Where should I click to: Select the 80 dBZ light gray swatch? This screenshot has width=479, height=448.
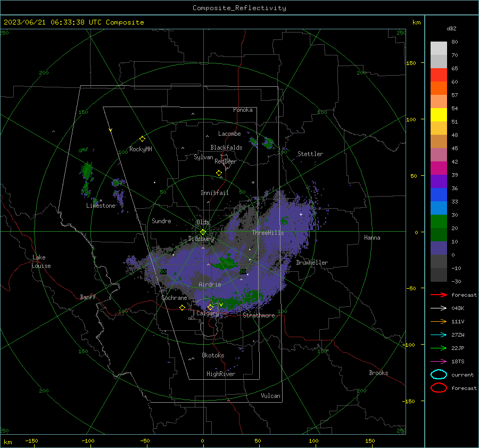439,48
